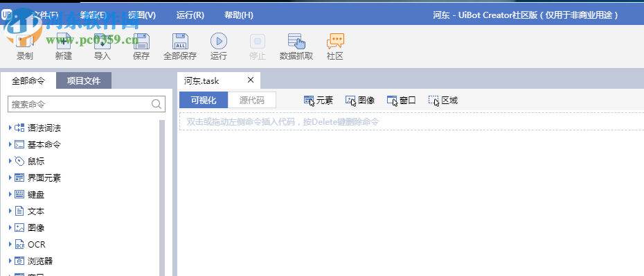
Task: Click the 保存 save icon
Action: click(141, 41)
